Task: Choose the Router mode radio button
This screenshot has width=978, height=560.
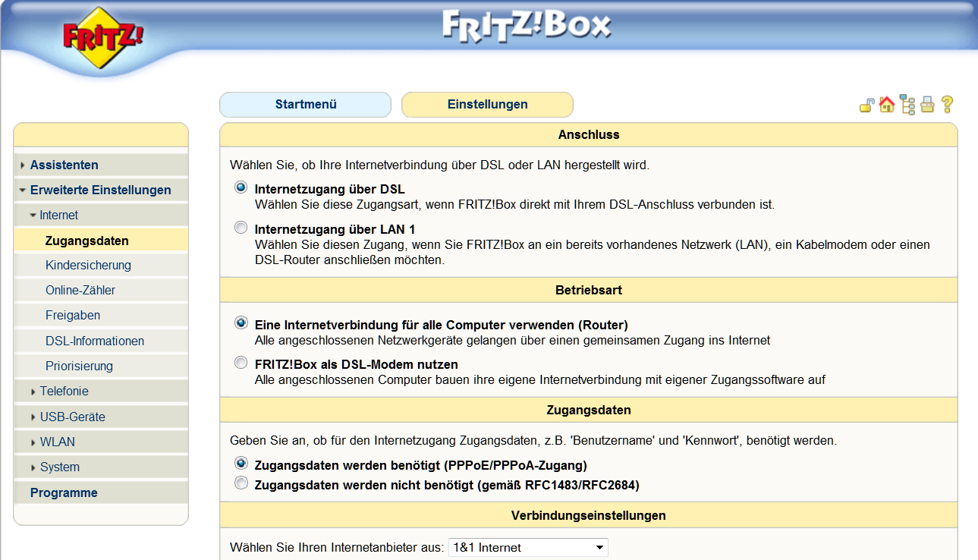Action: (x=241, y=323)
